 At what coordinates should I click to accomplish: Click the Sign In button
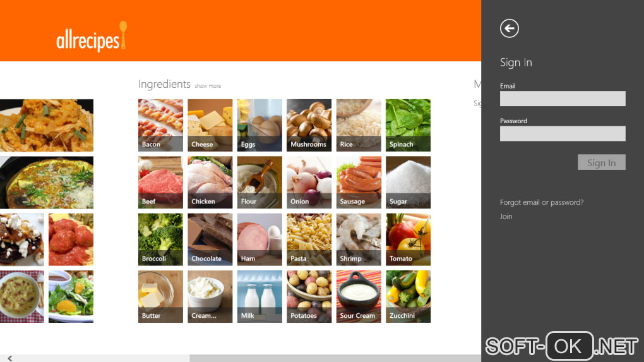coord(601,162)
